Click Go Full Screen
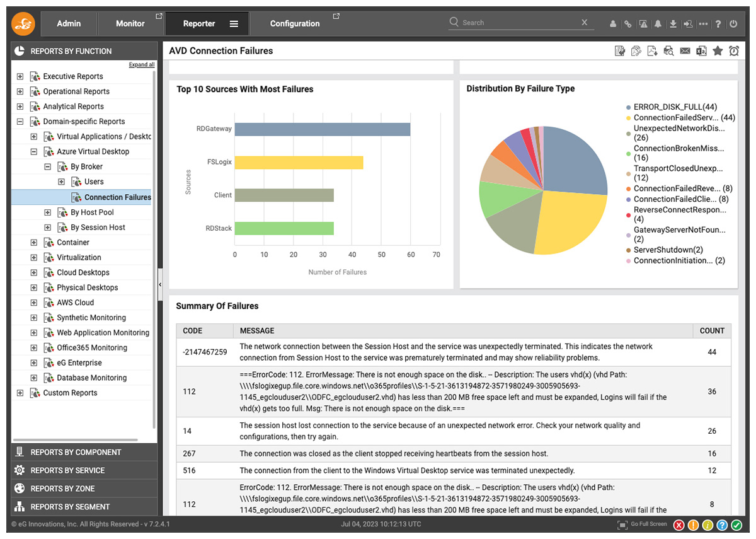This screenshot has height=539, width=756. 642,525
